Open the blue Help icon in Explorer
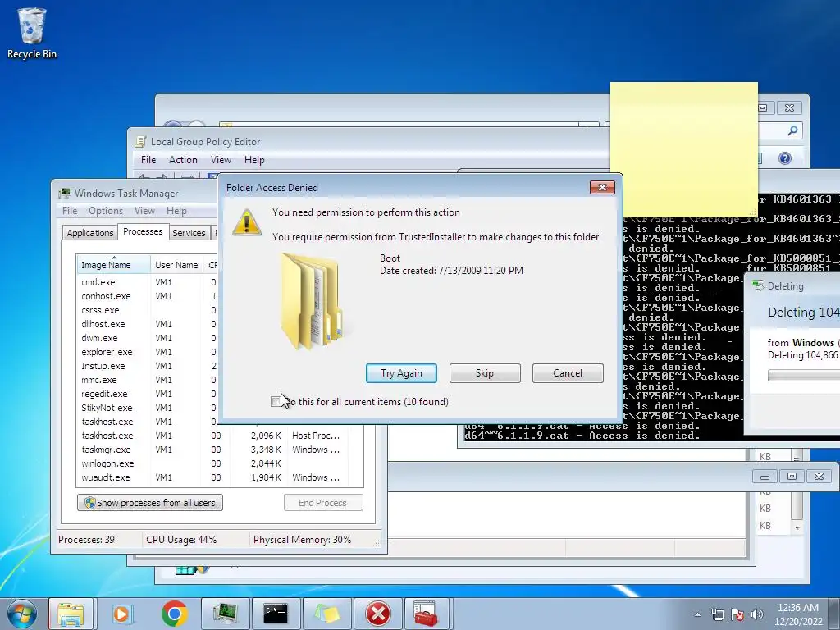 click(785, 158)
